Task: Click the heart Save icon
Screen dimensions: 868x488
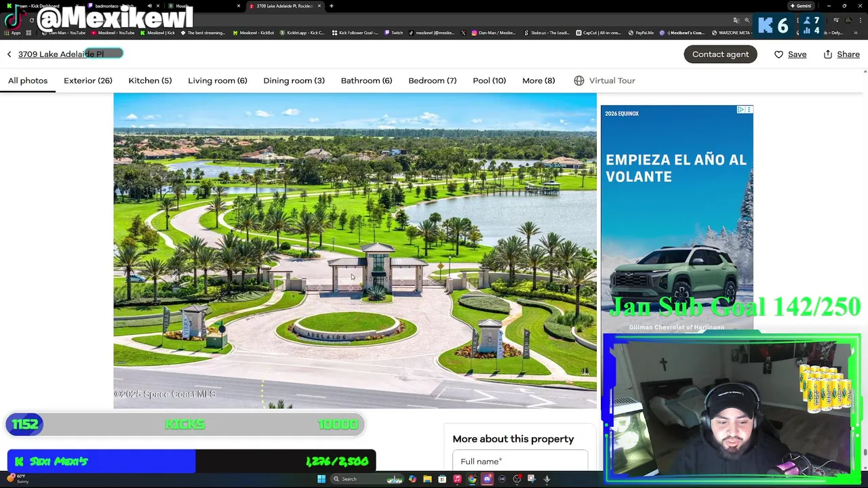Action: pyautogui.click(x=778, y=54)
